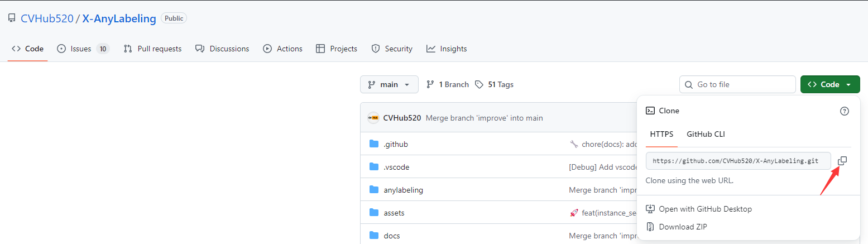Open the Security tab
The height and width of the screenshot is (244, 868).
click(x=392, y=49)
